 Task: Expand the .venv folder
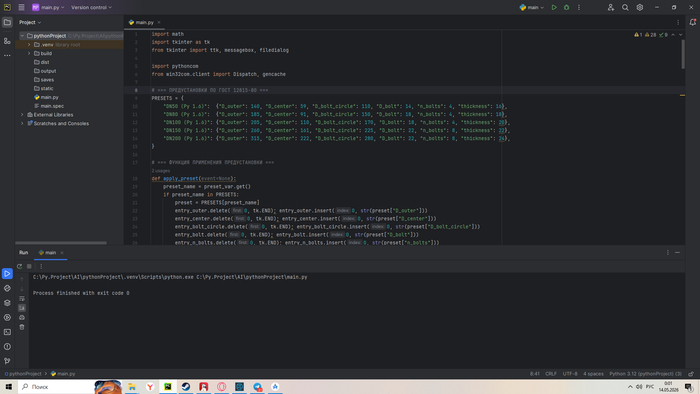click(29, 45)
